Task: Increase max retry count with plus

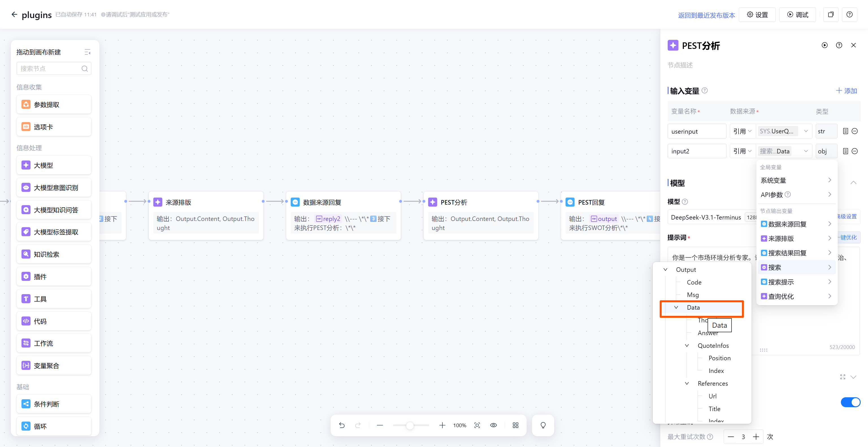Action: pos(756,437)
